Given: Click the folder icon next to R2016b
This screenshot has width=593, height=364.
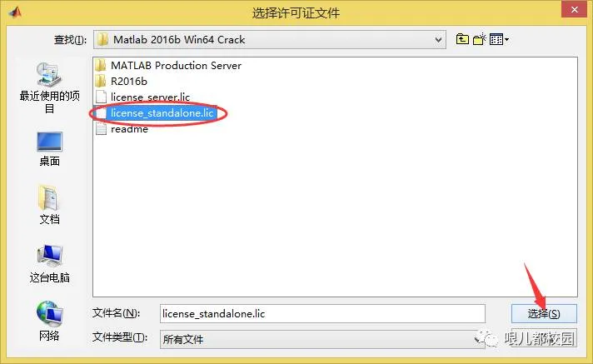Looking at the screenshot, I should click(x=101, y=82).
